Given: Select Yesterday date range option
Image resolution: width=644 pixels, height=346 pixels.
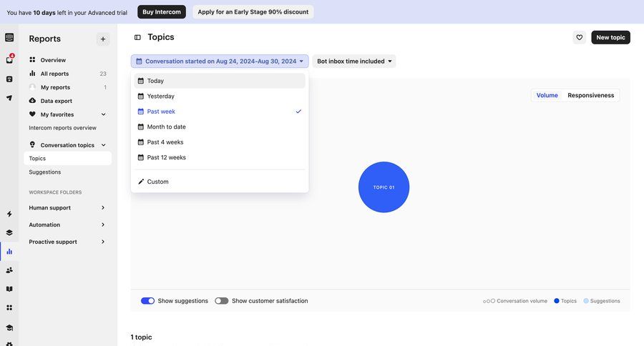Looking at the screenshot, I should (220, 96).
